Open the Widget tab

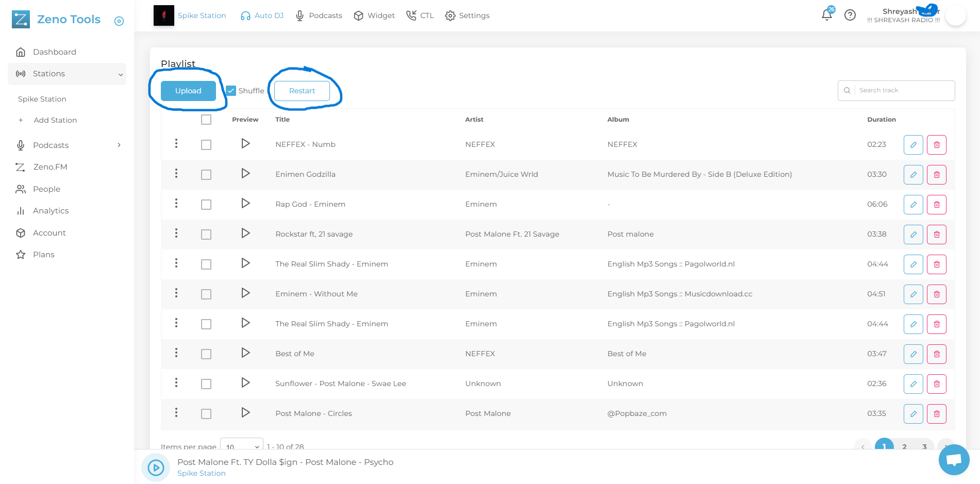374,15
